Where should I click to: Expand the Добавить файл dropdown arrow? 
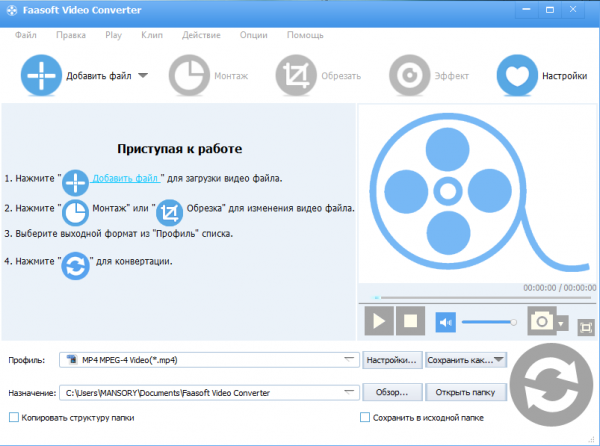tap(143, 75)
